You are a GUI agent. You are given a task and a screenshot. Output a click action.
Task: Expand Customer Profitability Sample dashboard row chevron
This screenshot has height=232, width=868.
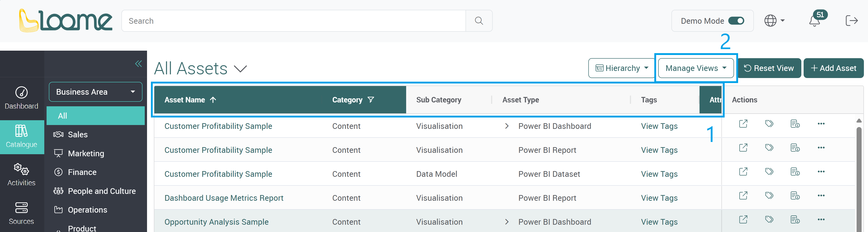[x=506, y=126]
